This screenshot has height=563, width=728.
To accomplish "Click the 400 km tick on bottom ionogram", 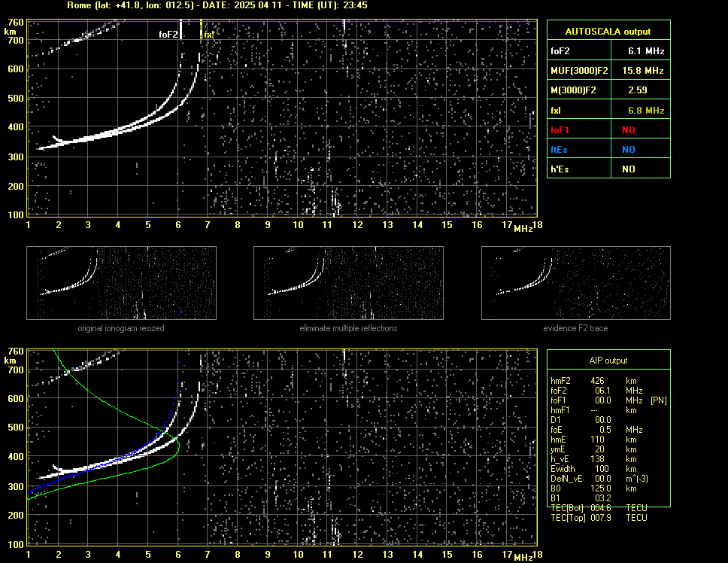I will [x=15, y=456].
